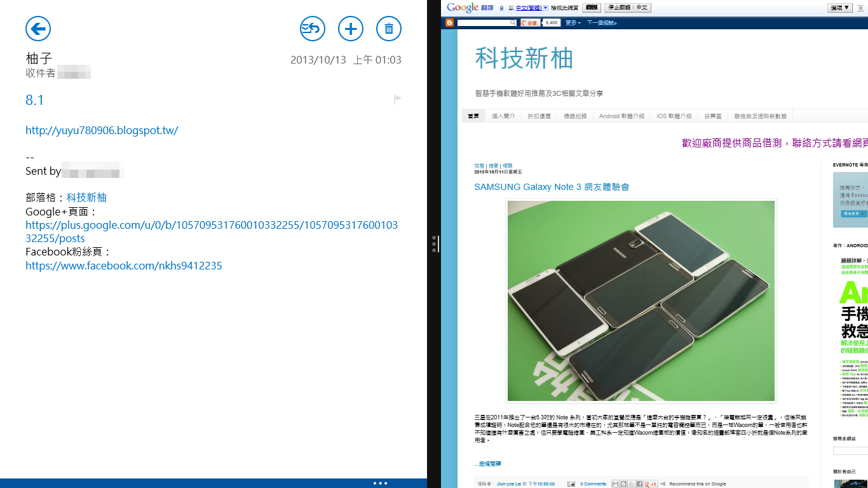Click the Google +1 button

651,484
